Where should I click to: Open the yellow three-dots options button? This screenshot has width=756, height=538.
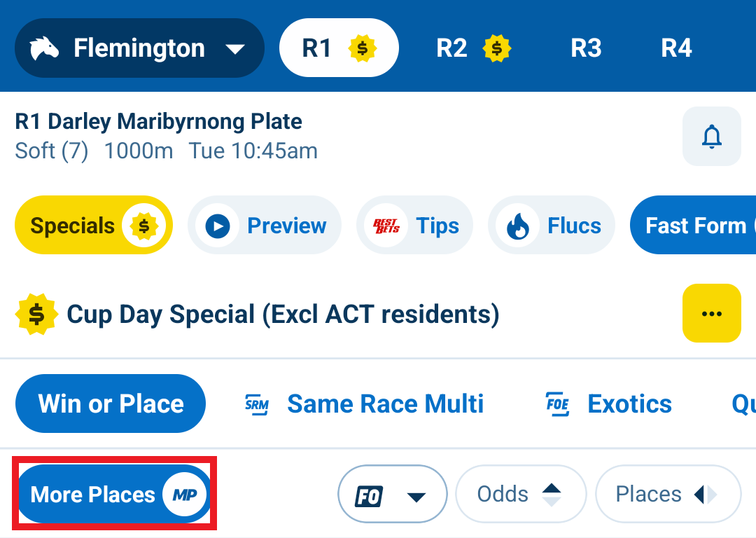click(711, 313)
